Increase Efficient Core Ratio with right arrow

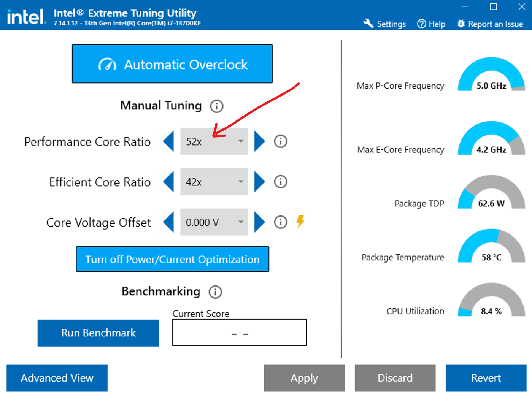(259, 182)
